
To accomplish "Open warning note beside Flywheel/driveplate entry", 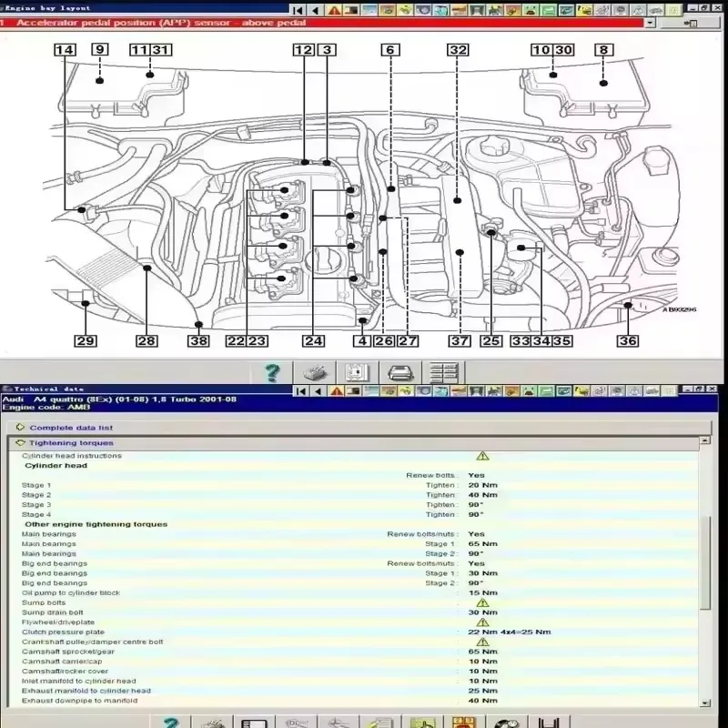I will pos(482,622).
